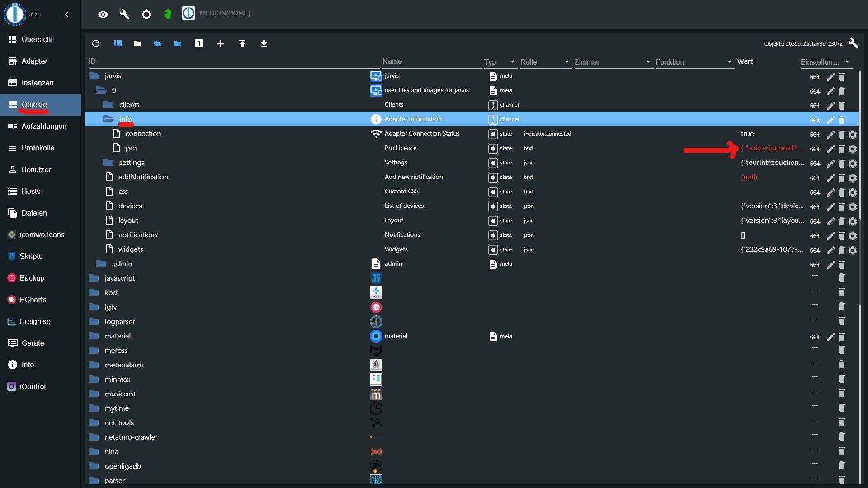The image size is (868, 488).
Task: Click the refresh objects toolbar icon
Action: point(95,43)
